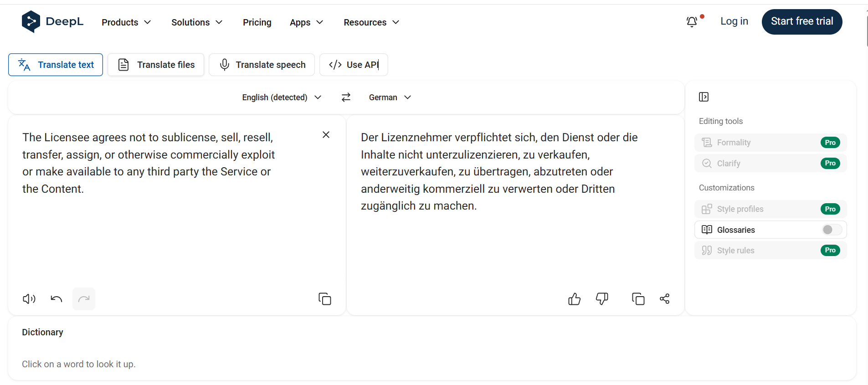868x385 pixels.
Task: Open the Solutions dropdown menu
Action: click(x=197, y=22)
